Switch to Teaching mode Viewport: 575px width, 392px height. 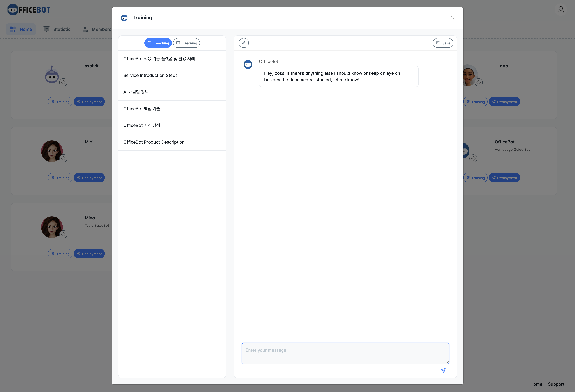[x=158, y=43]
